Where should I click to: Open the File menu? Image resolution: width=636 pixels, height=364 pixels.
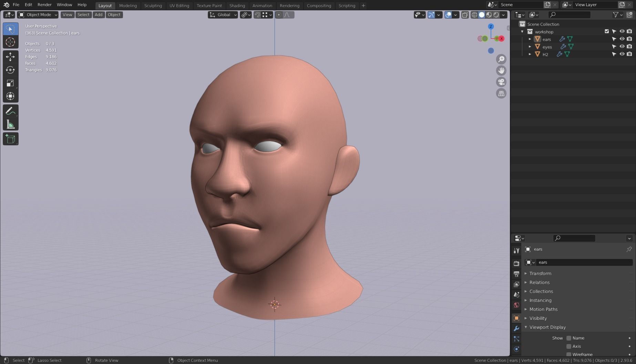[16, 5]
